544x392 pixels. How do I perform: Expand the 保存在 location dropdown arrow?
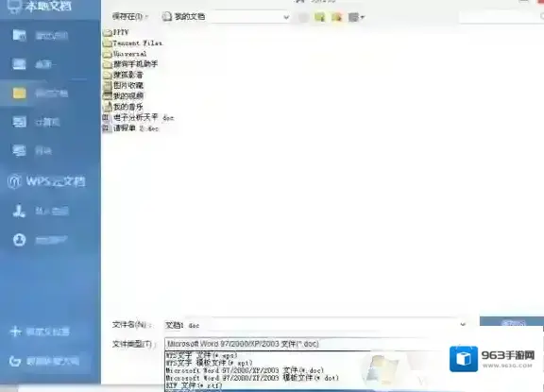(286, 17)
